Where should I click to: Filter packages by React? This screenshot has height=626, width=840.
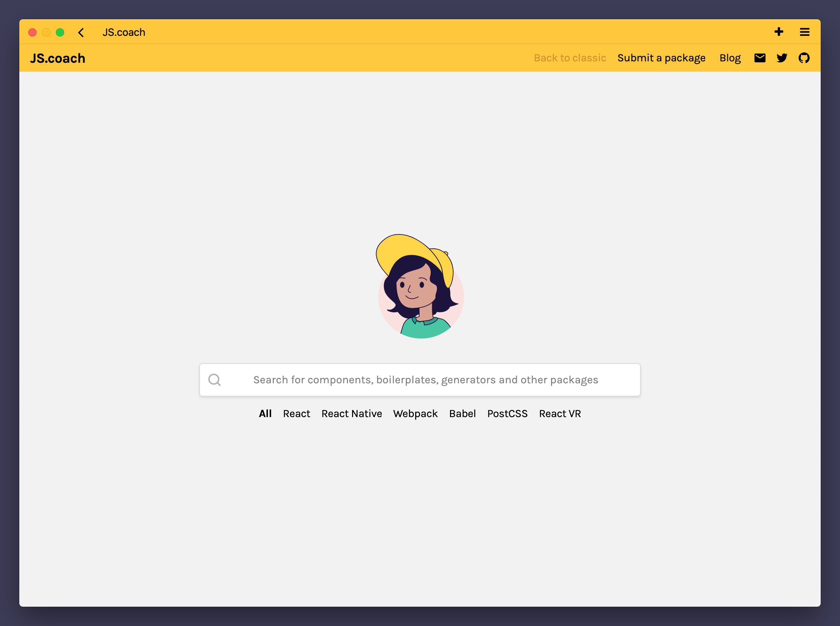pos(297,413)
